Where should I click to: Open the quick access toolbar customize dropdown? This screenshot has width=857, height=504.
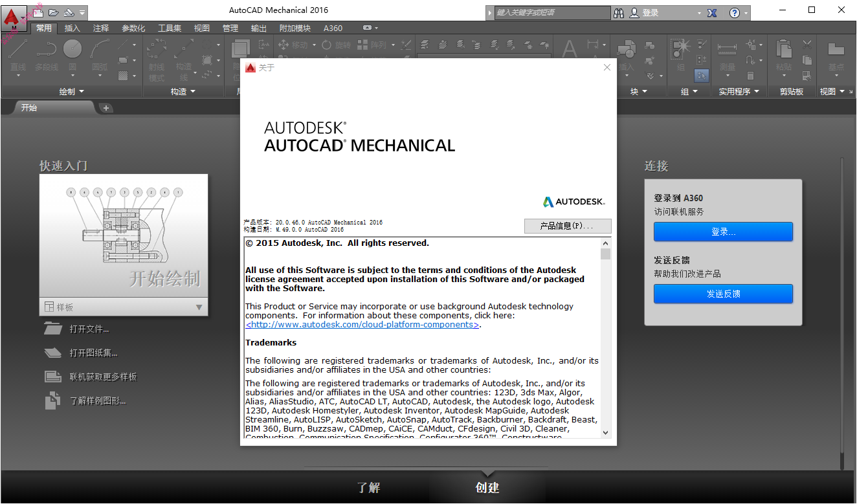click(x=82, y=13)
